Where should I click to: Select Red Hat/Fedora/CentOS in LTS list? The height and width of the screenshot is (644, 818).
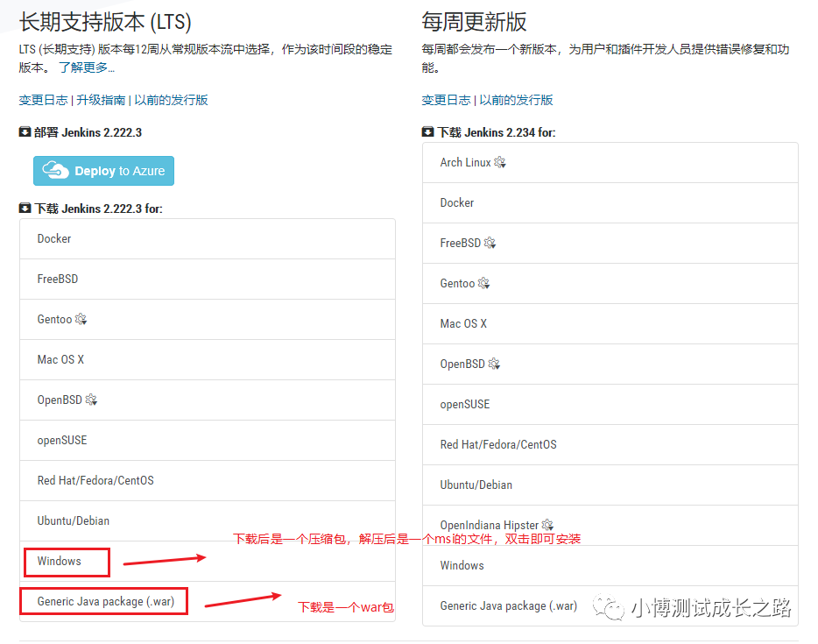(x=208, y=481)
